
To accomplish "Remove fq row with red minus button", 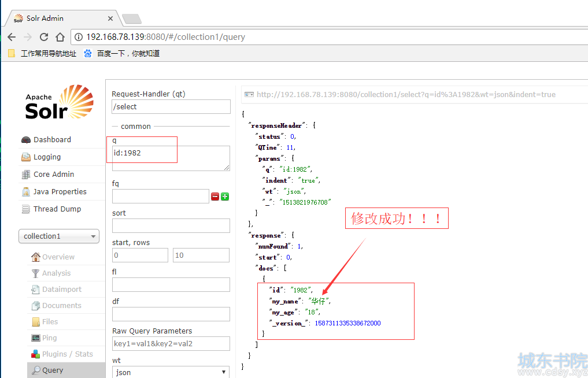I will (x=215, y=197).
